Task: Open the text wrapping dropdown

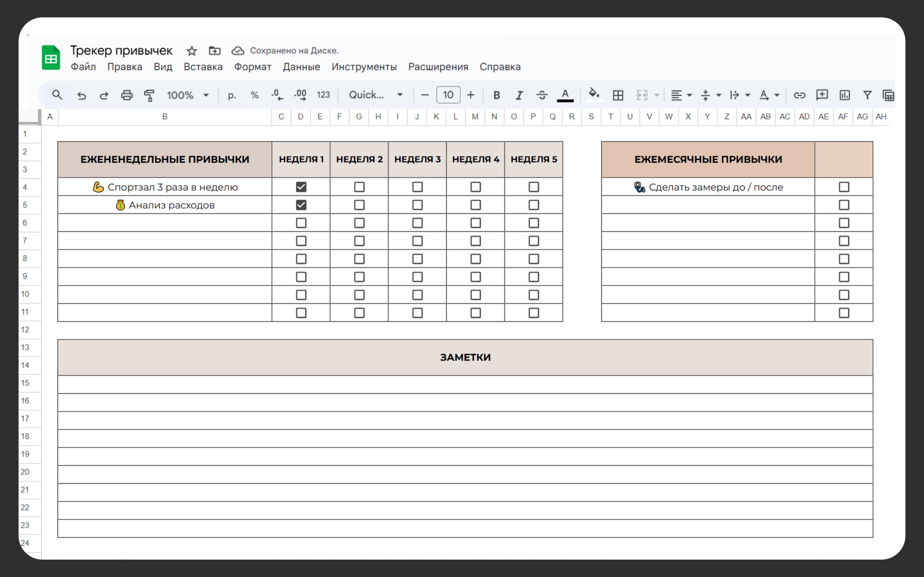Action: tap(740, 95)
